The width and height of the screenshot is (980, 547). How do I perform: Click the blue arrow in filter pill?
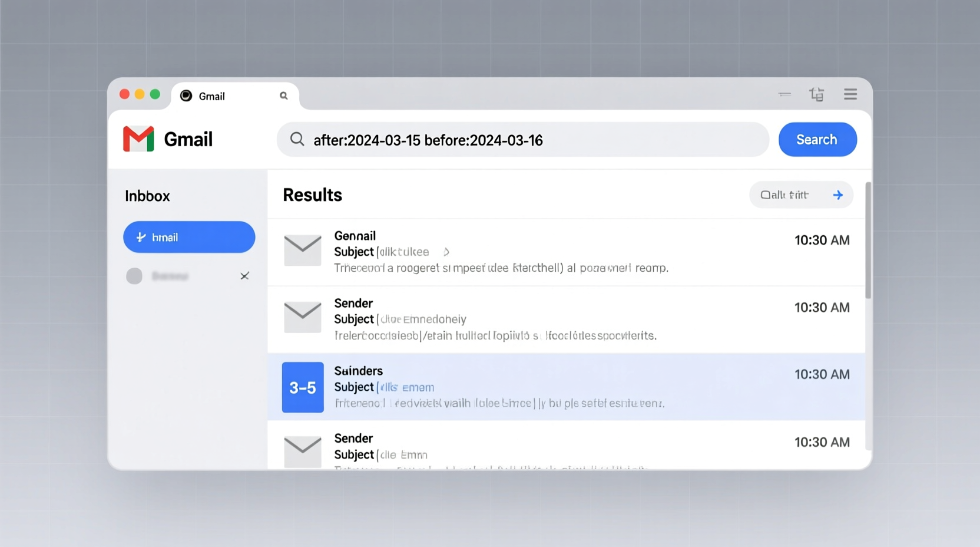pos(838,195)
